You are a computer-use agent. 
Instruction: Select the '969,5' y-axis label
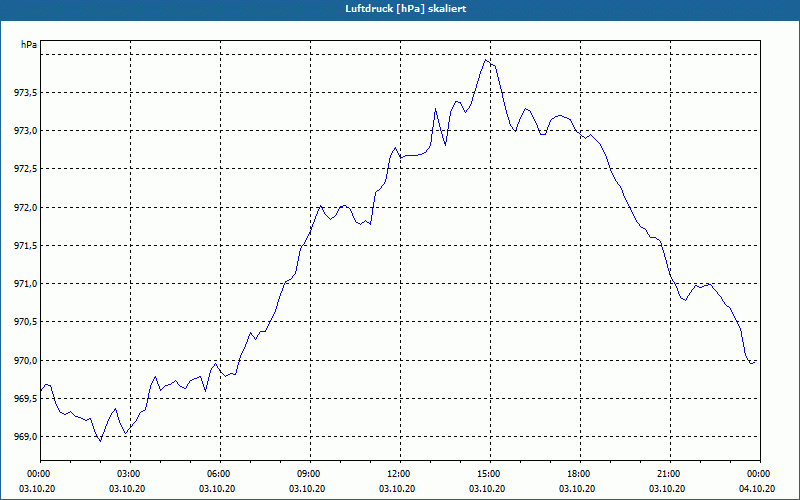point(24,399)
